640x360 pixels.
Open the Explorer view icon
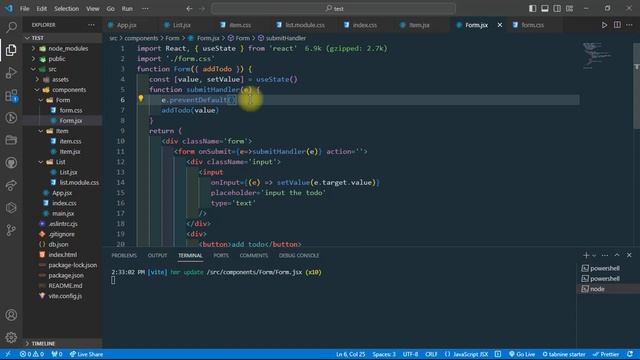coord(11,50)
